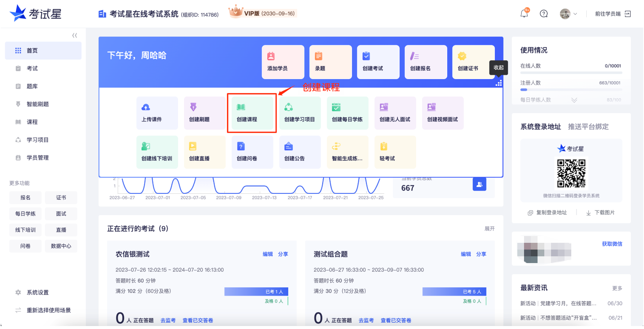This screenshot has width=644, height=329.
Task: Switch to the 推送平台绑定 tab
Action: coord(588,127)
